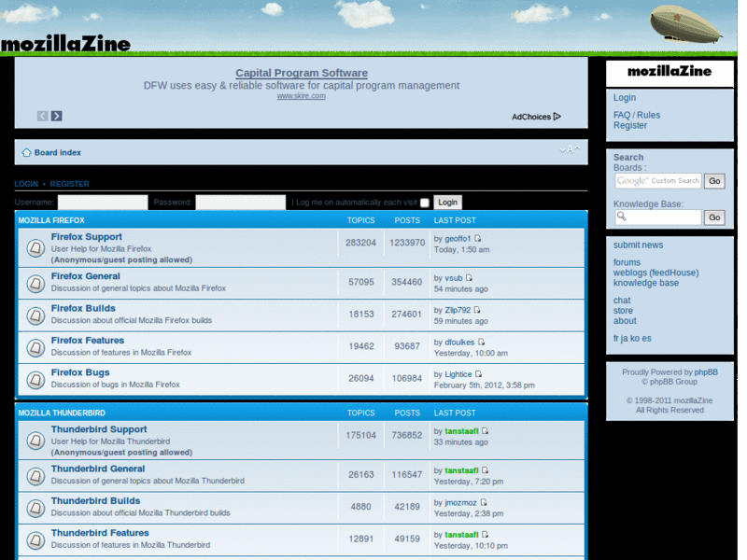View latest post icon next to vsub

click(470, 277)
